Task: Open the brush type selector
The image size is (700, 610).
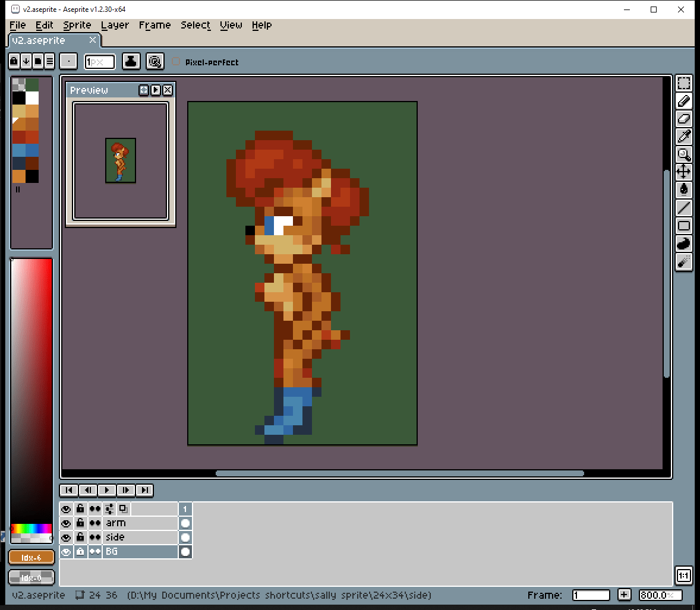Action: pos(68,61)
